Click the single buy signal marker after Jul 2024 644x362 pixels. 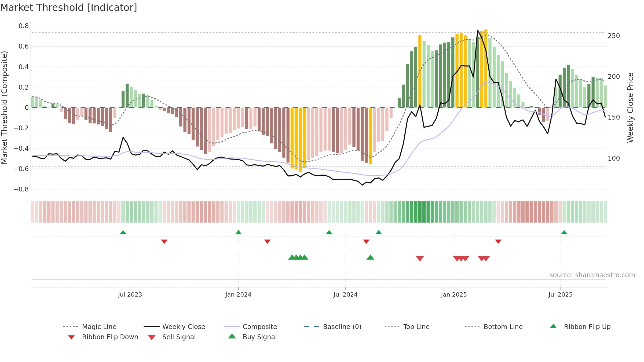point(370,257)
